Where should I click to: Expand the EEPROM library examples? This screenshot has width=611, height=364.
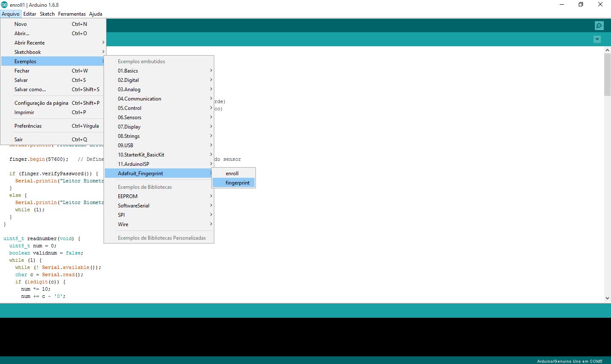159,196
